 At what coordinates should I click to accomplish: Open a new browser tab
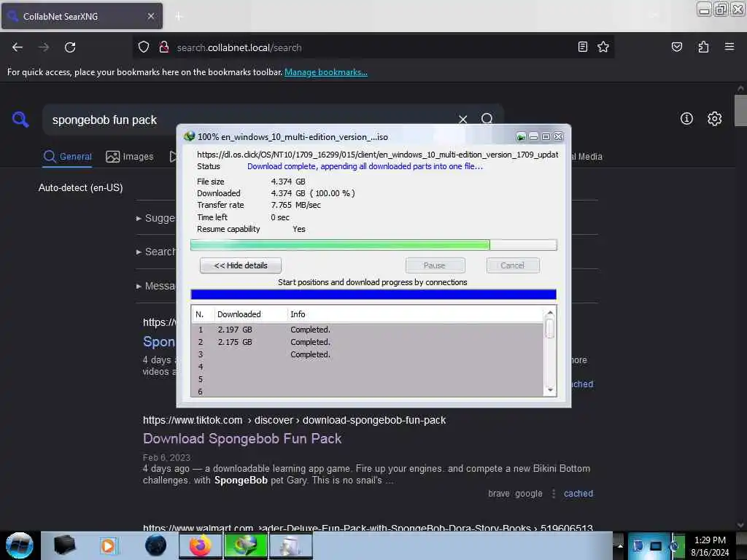pos(179,16)
